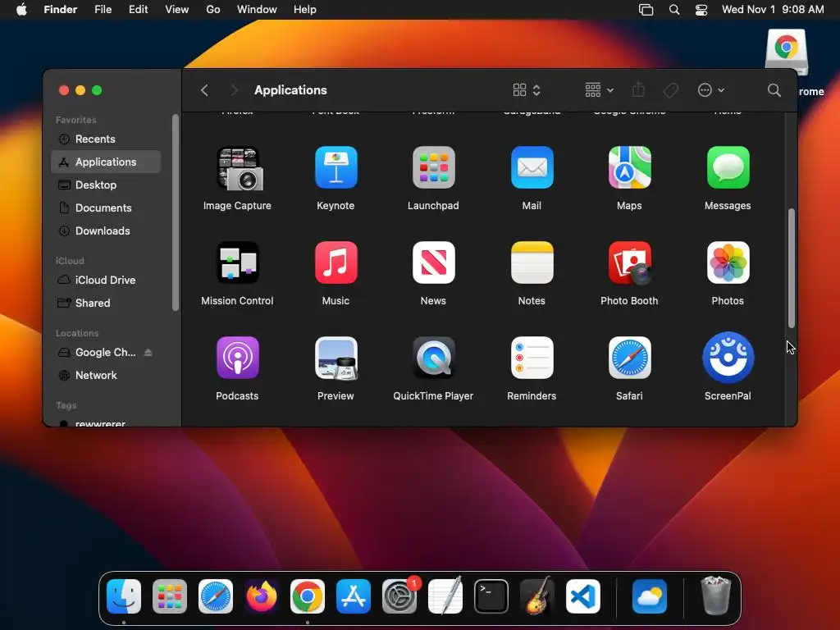Viewport: 840px width, 630px height.
Task: Open the icon view switcher dropdown
Action: coord(527,90)
